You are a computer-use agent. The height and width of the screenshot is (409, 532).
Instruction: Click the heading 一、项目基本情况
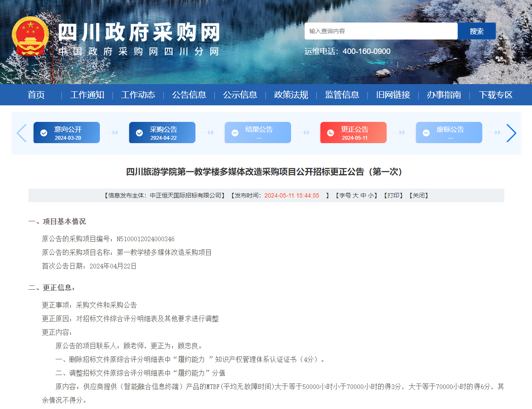(57, 221)
